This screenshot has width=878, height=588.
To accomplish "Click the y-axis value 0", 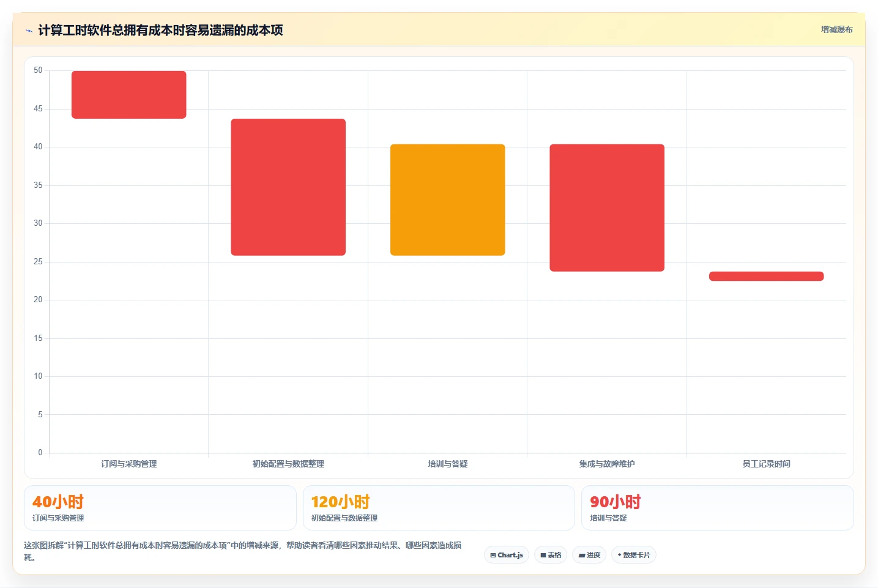I will coord(40,453).
